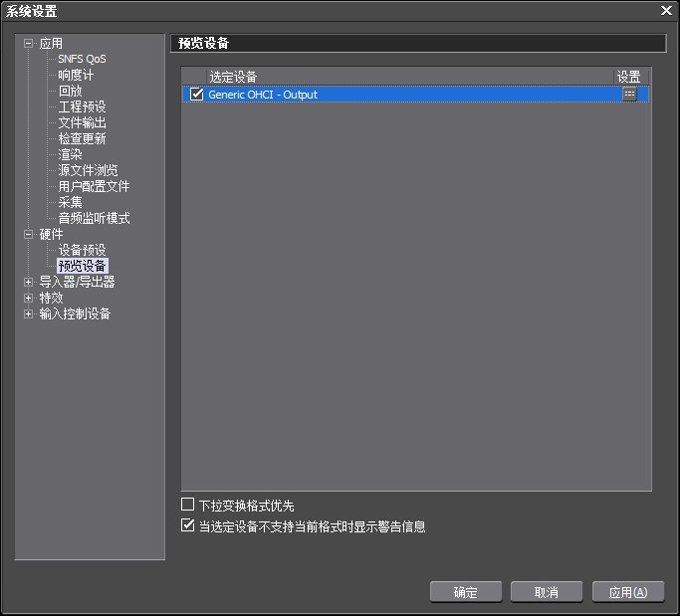680x616 pixels.
Task: Select 设备预设 under hardware
Action: (82, 250)
